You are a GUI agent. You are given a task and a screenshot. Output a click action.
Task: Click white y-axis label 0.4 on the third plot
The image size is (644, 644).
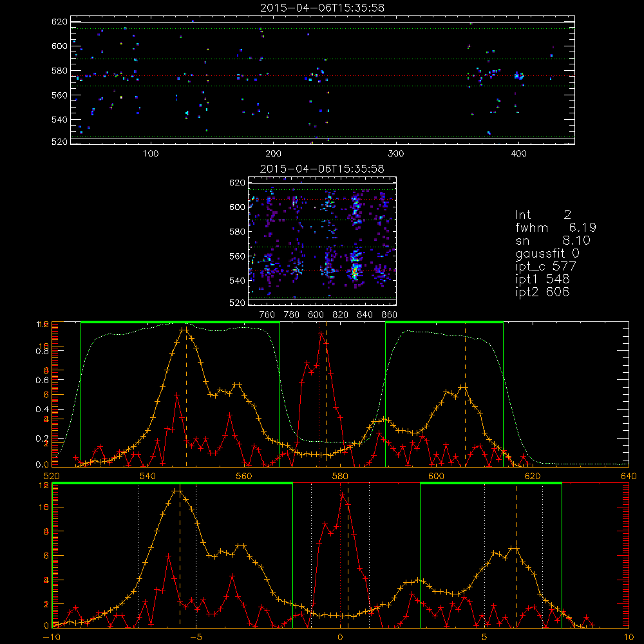tap(43, 410)
